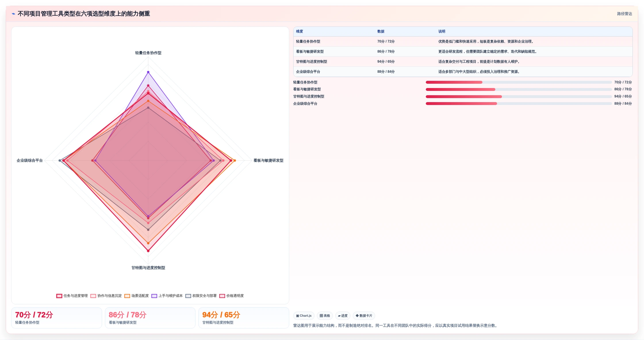Click the 70分 / 72分 table cell
The image size is (644, 340).
click(386, 41)
